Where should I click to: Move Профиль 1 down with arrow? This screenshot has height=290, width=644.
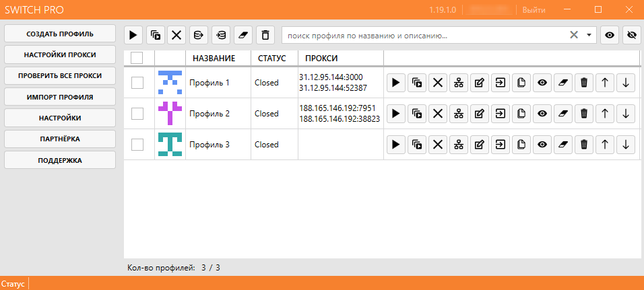(626, 83)
